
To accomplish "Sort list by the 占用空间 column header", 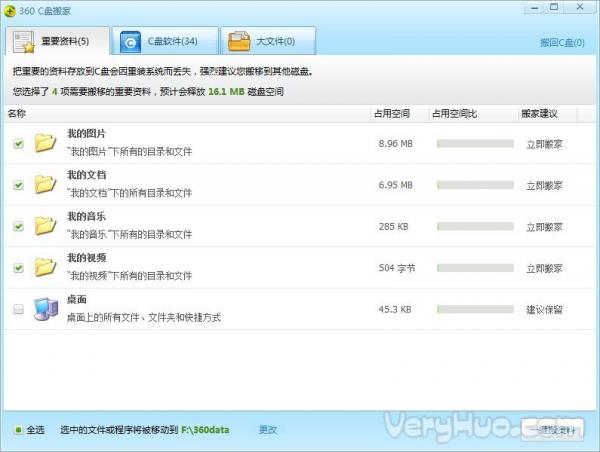I will (x=391, y=114).
